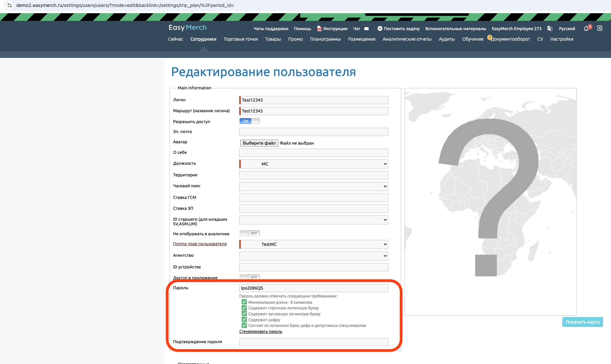The height and width of the screenshot is (364, 611).
Task: Click the EasyMerch logo
Action: coord(187,28)
